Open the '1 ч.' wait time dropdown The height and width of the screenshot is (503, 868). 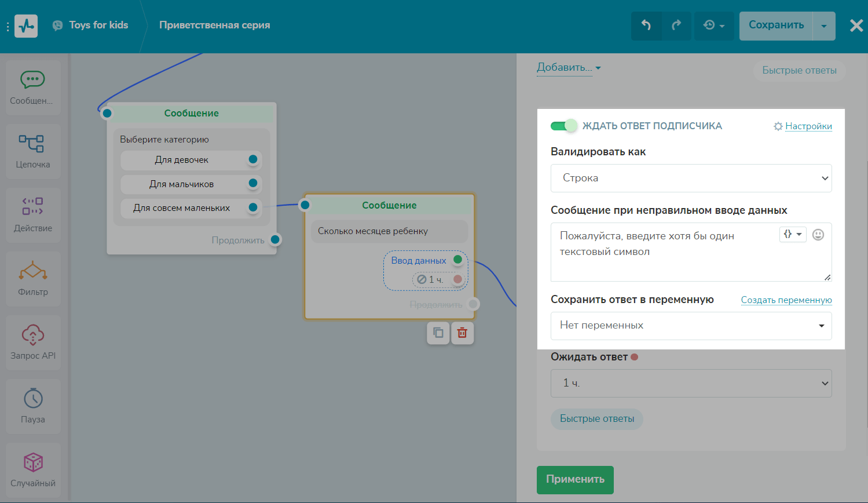(x=691, y=383)
